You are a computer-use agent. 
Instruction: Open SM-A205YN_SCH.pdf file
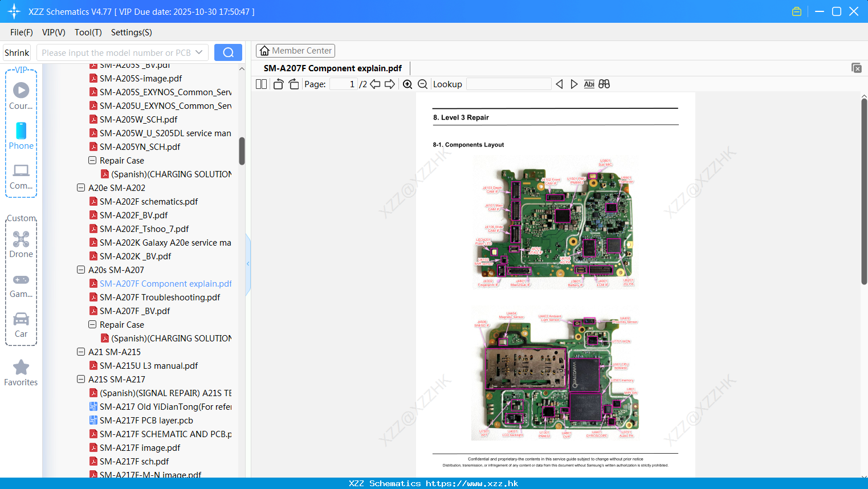pyautogui.click(x=135, y=146)
